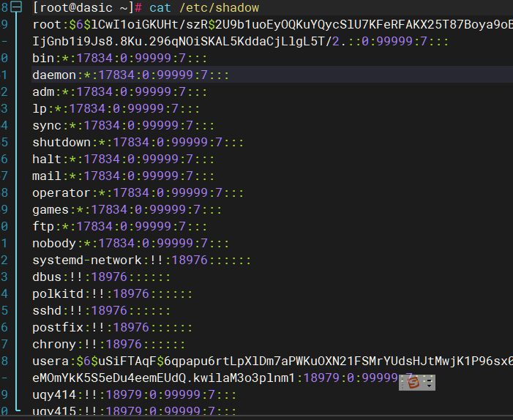Click the 'usera' password hash line
The width and height of the screenshot is (513, 420).
(x=272, y=361)
